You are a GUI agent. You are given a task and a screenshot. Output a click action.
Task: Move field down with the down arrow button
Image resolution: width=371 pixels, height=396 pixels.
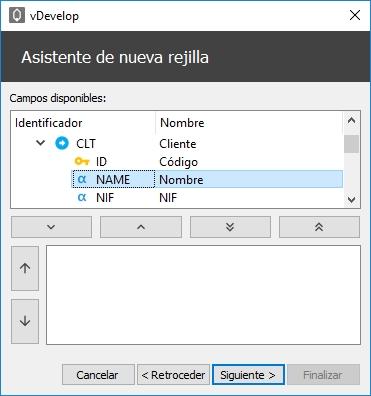coord(25,321)
